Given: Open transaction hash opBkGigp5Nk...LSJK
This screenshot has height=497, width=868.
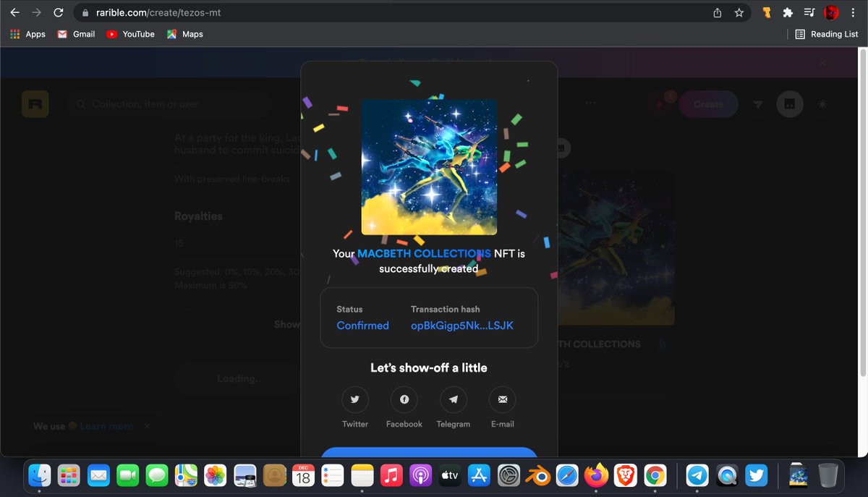Looking at the screenshot, I should pyautogui.click(x=462, y=326).
